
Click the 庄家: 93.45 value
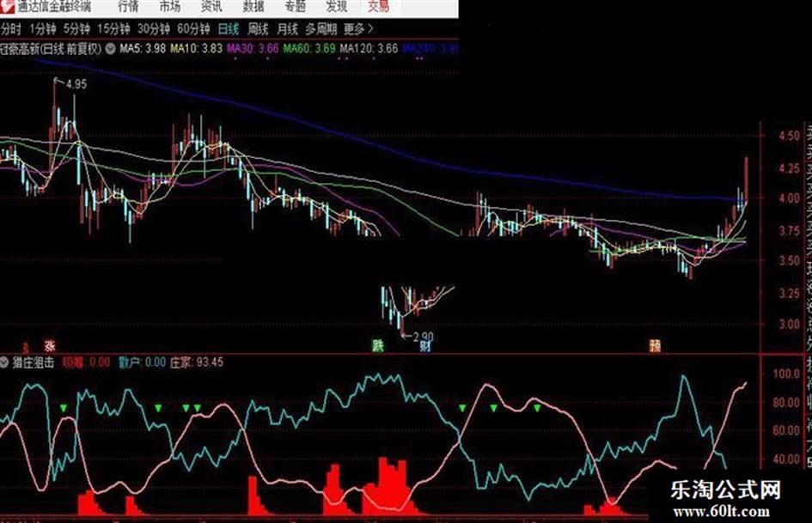[x=197, y=362]
